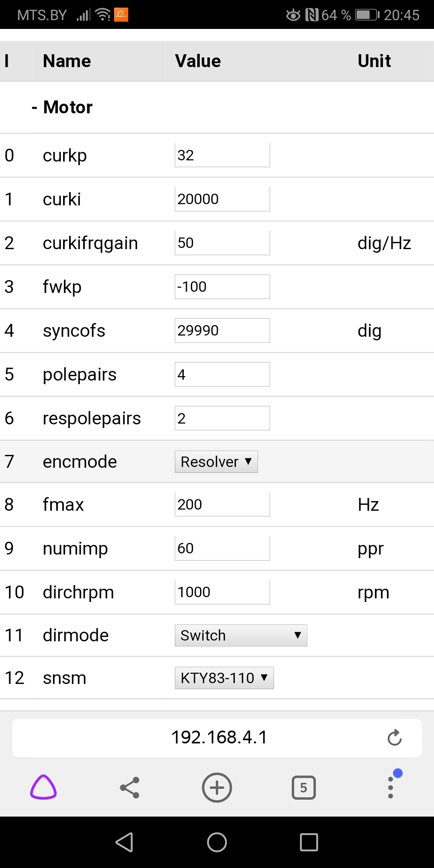The height and width of the screenshot is (868, 434).
Task: Open the snsm KTY83-110 dropdown
Action: point(224,678)
